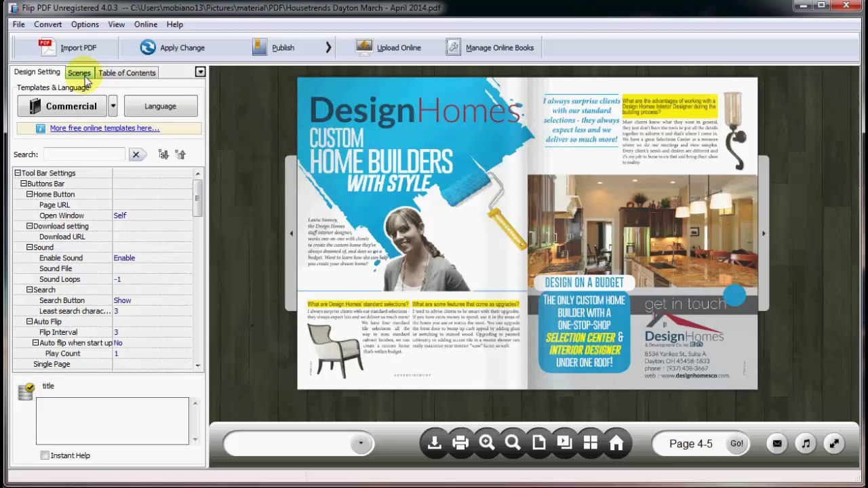Viewport: 868px width, 488px height.
Task: Click the Page 4-5 page number field
Action: [x=691, y=444]
